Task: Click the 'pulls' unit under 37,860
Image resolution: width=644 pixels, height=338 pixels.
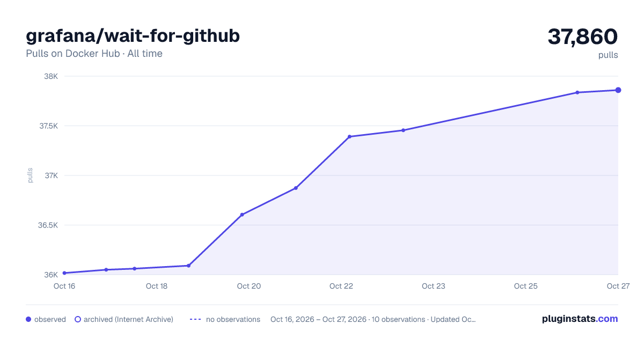Action: 608,55
